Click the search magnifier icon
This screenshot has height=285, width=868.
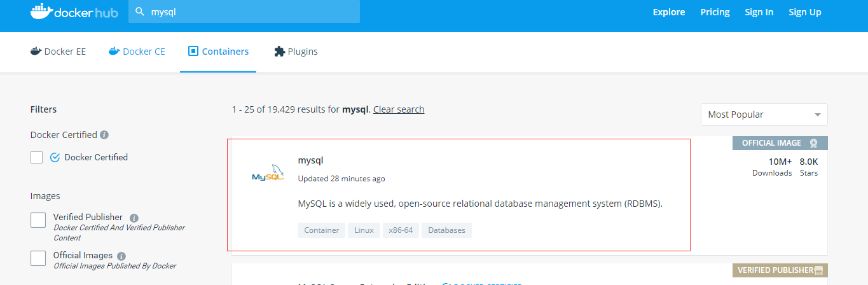point(140,12)
